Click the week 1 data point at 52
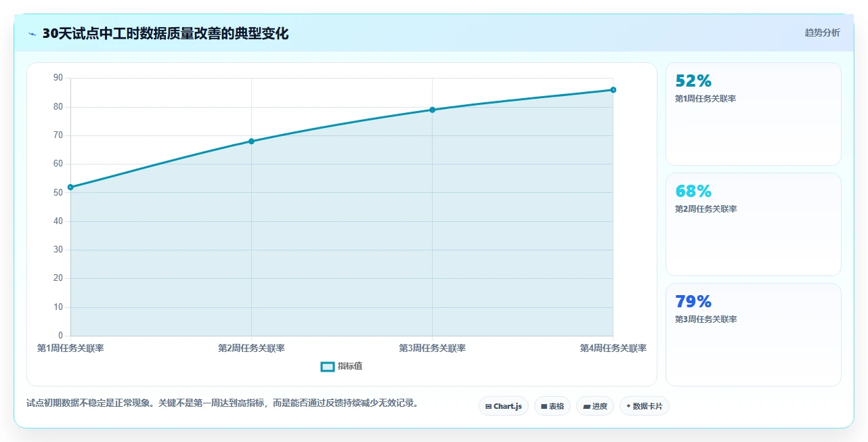 tap(70, 187)
